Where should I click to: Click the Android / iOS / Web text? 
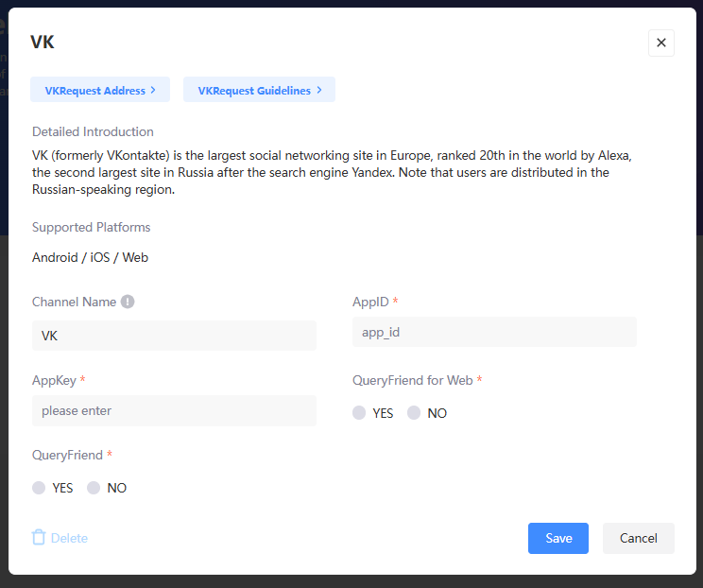click(x=90, y=257)
